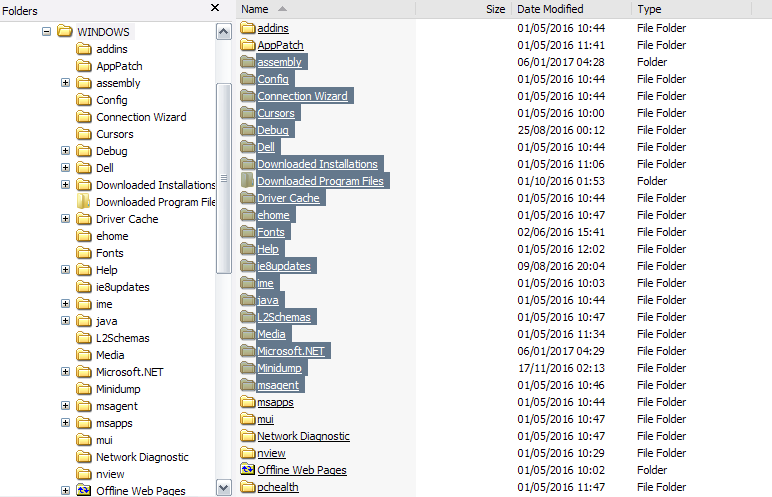
Task: Sort by Date Modified column header
Action: pos(571,9)
